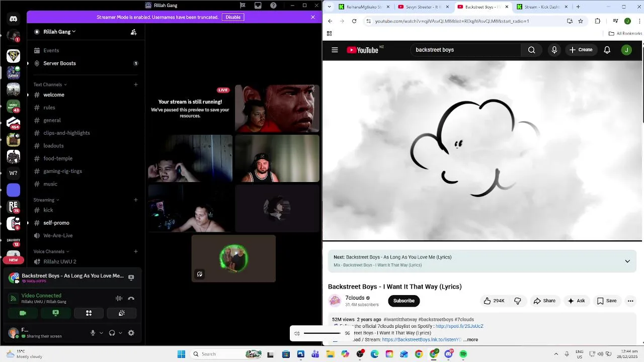Add channel plus next to Text Channels
The image size is (644, 362).
coord(136,84)
